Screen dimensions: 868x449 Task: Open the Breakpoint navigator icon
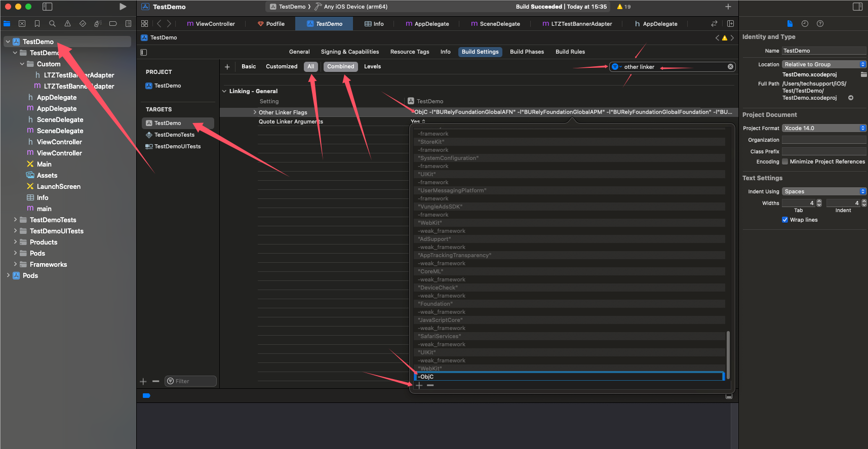pyautogui.click(x=113, y=23)
